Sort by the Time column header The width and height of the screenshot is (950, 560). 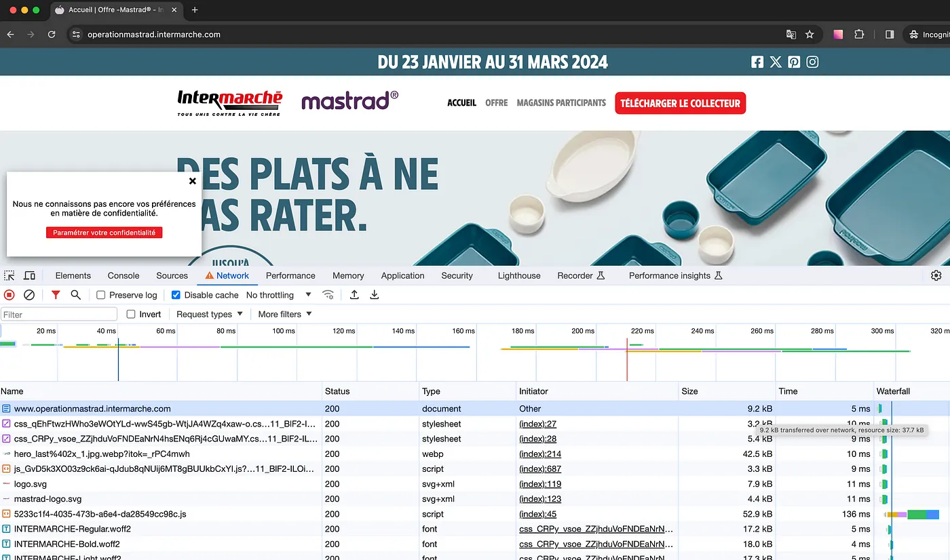point(824,391)
